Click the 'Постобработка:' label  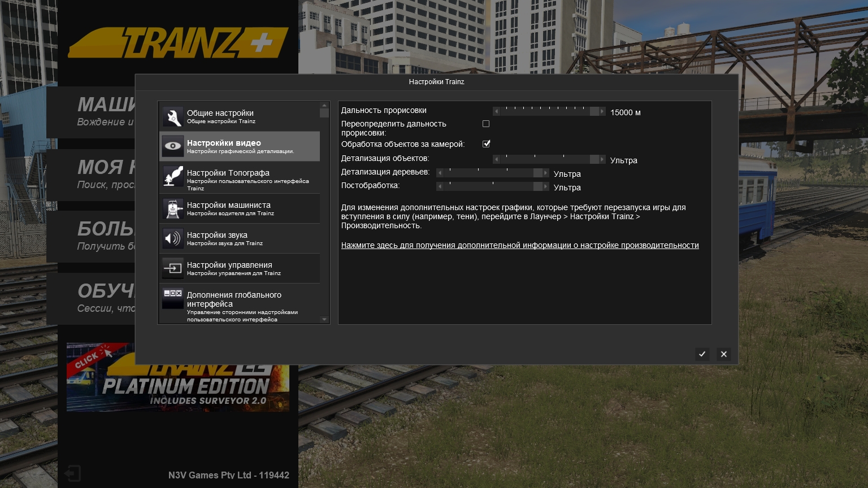pos(370,185)
